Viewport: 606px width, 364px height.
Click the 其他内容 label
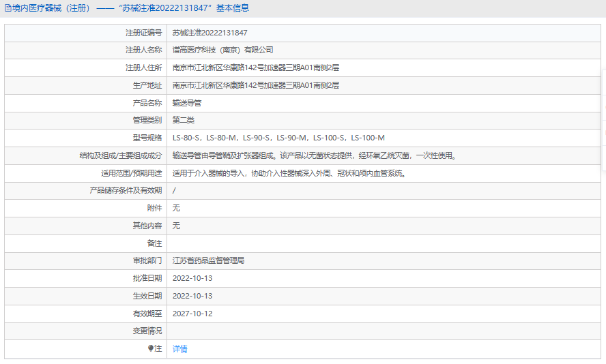pos(147,226)
